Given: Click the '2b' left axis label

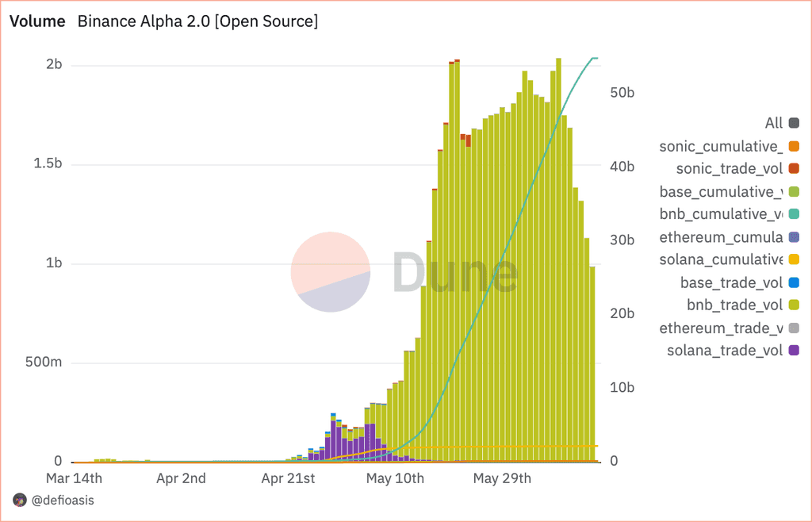Looking at the screenshot, I should (54, 64).
